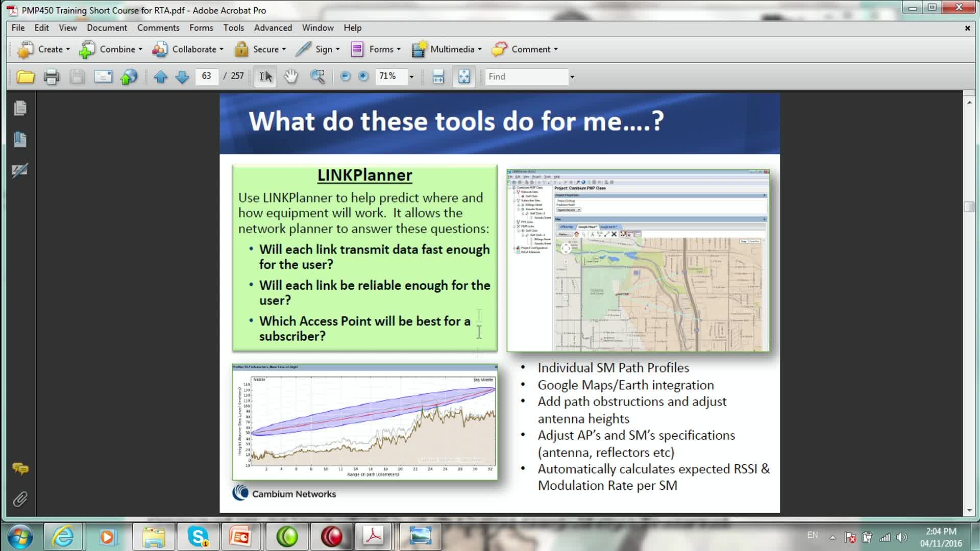The image size is (980, 551).
Task: Click the taskbar clock
Action: [941, 537]
